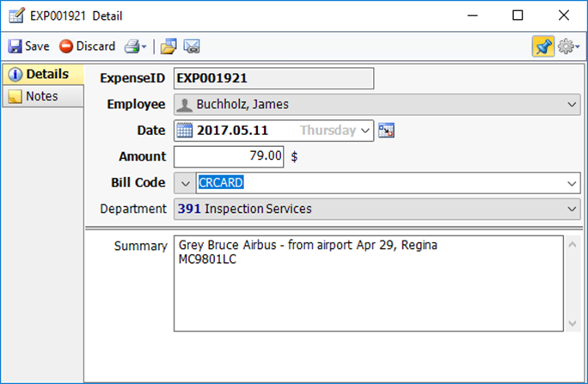Switch to the Notes tab
The width and height of the screenshot is (588, 384).
[x=43, y=96]
